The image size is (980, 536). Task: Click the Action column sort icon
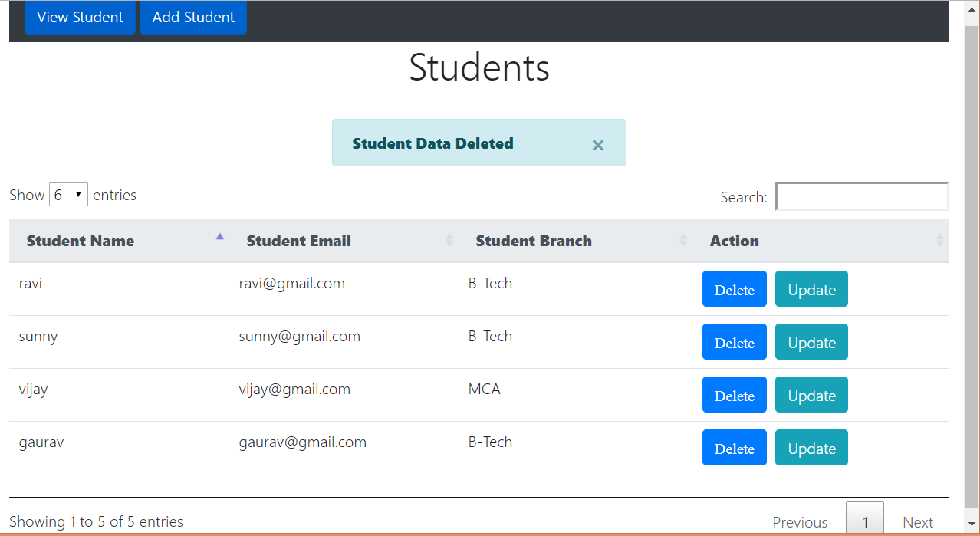pyautogui.click(x=941, y=240)
